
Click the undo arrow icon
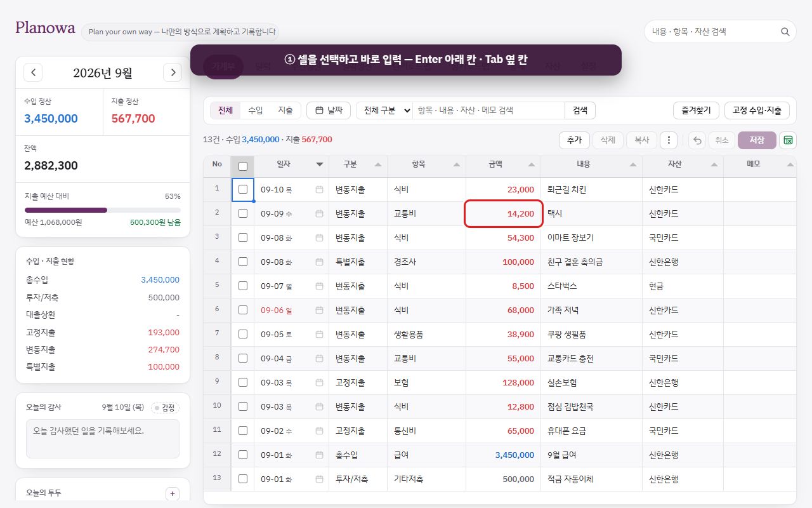point(697,140)
